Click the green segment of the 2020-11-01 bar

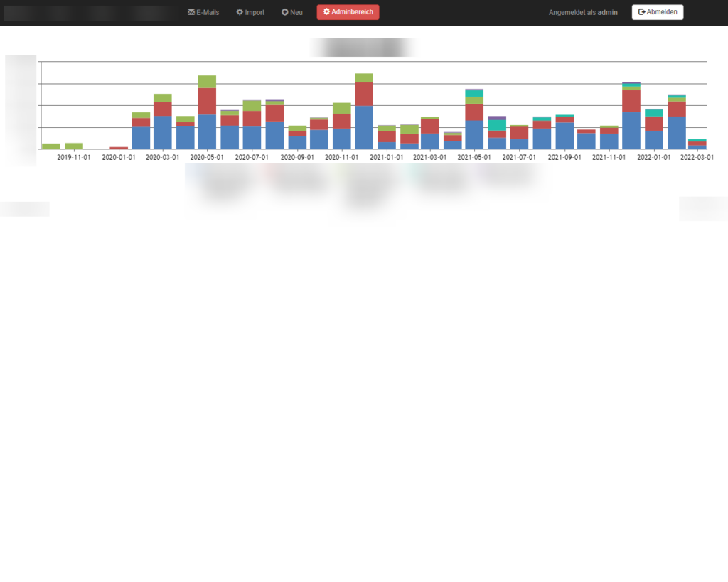click(342, 108)
